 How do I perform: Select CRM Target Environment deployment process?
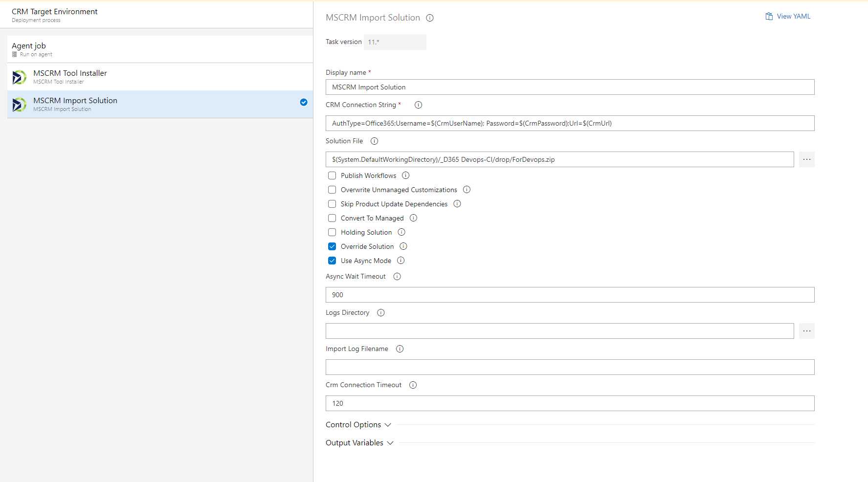click(x=156, y=15)
